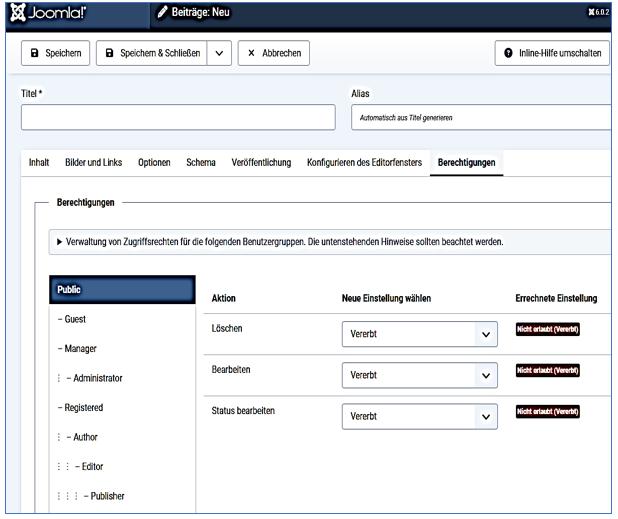Open the Status bearbeiten permission dropdown
The image size is (618, 519).
tap(418, 416)
